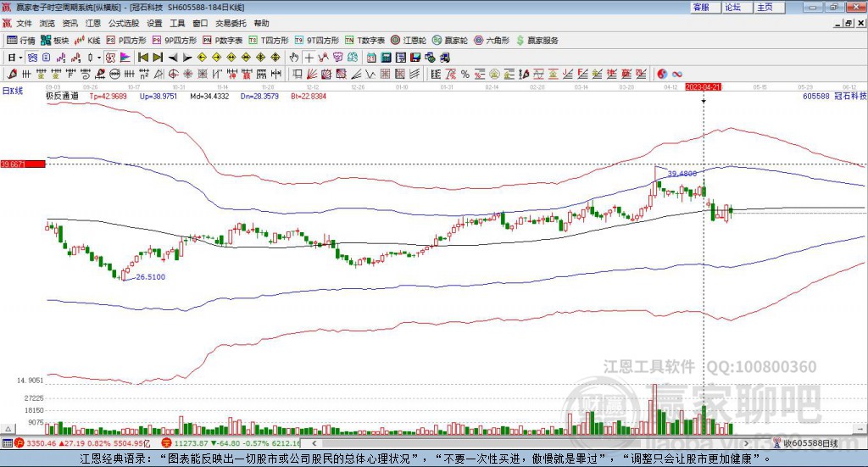Image resolution: width=868 pixels, height=467 pixels.
Task: Open the T数字表 time number table
Action: pyautogui.click(x=364, y=41)
